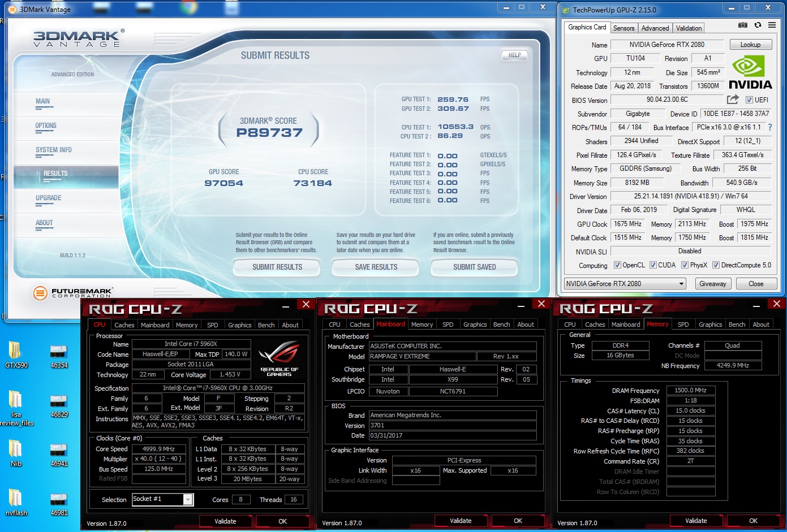This screenshot has width=787, height=532.
Task: Click the SUBMIT SAVED button
Action: coord(474,267)
